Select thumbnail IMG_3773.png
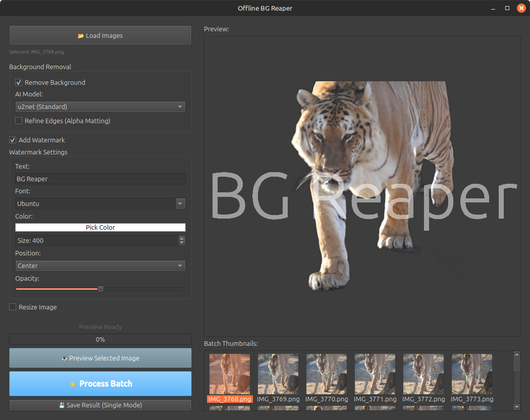Screen dimensions: 530x420 [472, 374]
